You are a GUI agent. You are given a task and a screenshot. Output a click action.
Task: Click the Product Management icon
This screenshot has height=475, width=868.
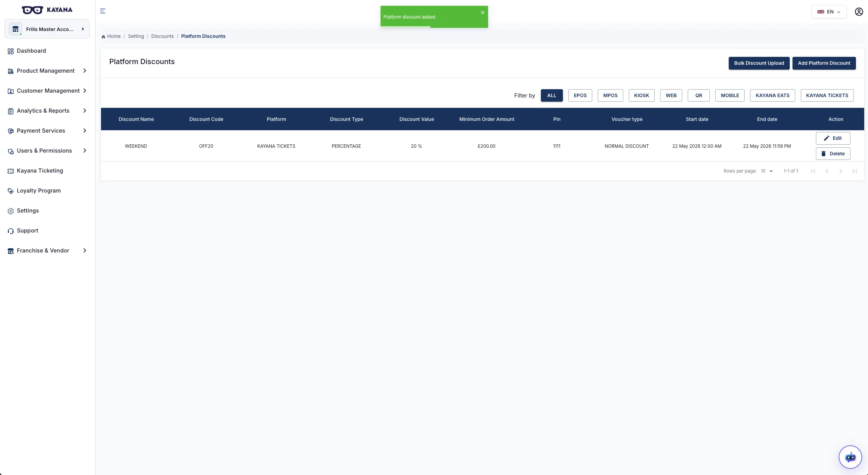[11, 71]
